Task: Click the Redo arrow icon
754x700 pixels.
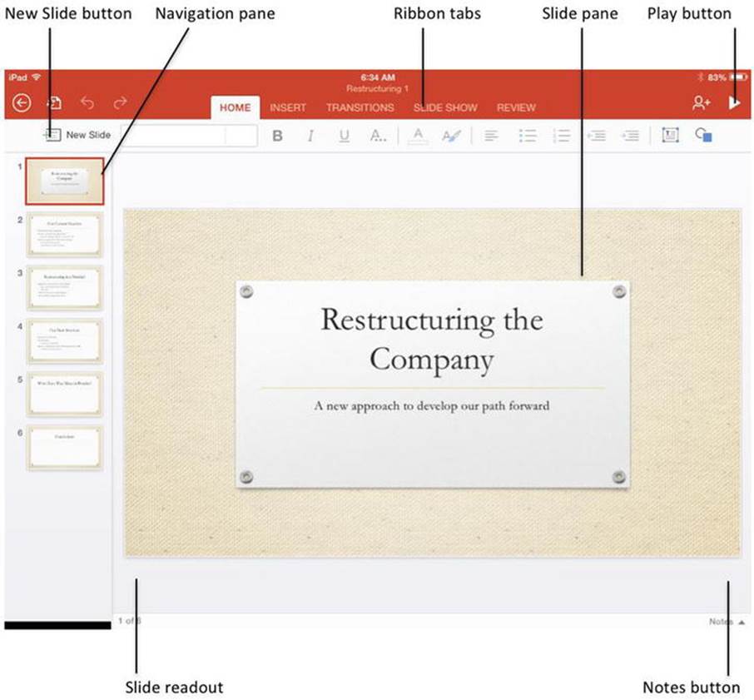Action: tap(120, 102)
